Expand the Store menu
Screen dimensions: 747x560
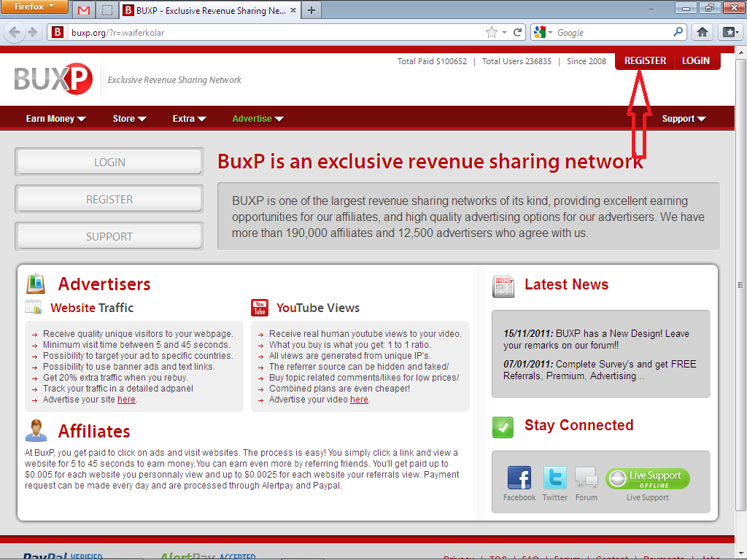(129, 119)
